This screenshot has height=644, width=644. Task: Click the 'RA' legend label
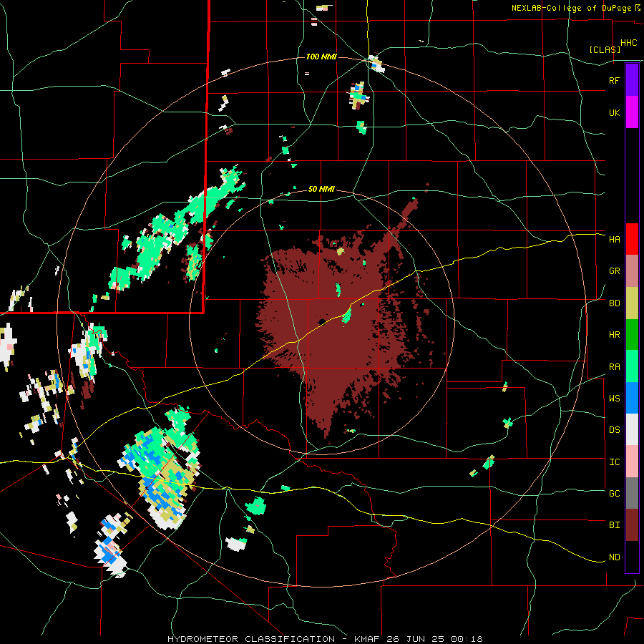[614, 367]
